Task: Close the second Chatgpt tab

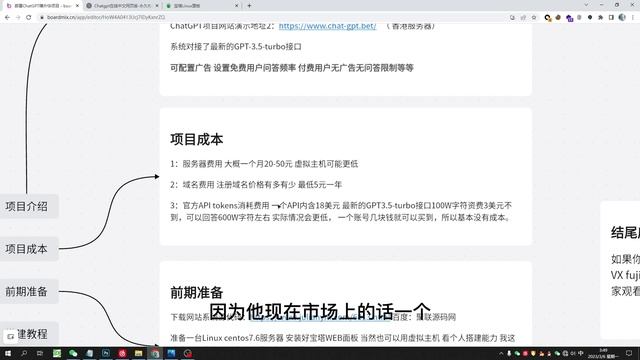Action: point(157,6)
